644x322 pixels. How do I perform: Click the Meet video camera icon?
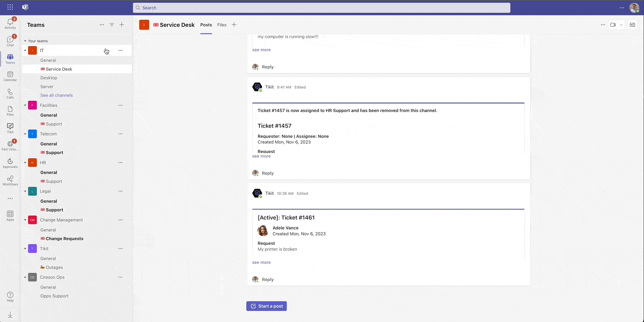click(613, 25)
